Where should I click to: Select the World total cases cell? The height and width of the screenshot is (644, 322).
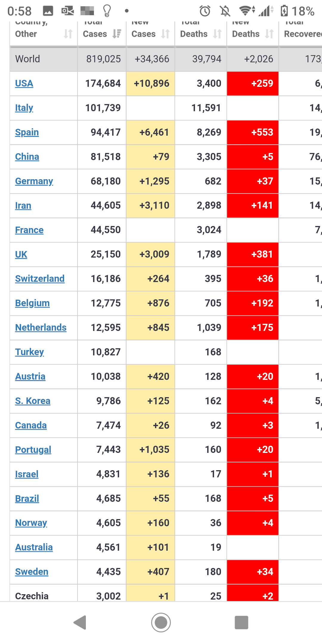point(103,59)
